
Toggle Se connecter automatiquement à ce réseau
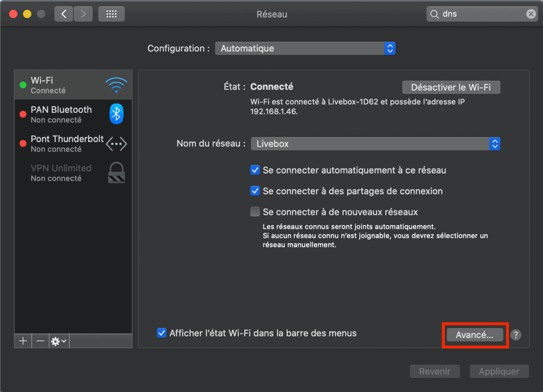[255, 170]
